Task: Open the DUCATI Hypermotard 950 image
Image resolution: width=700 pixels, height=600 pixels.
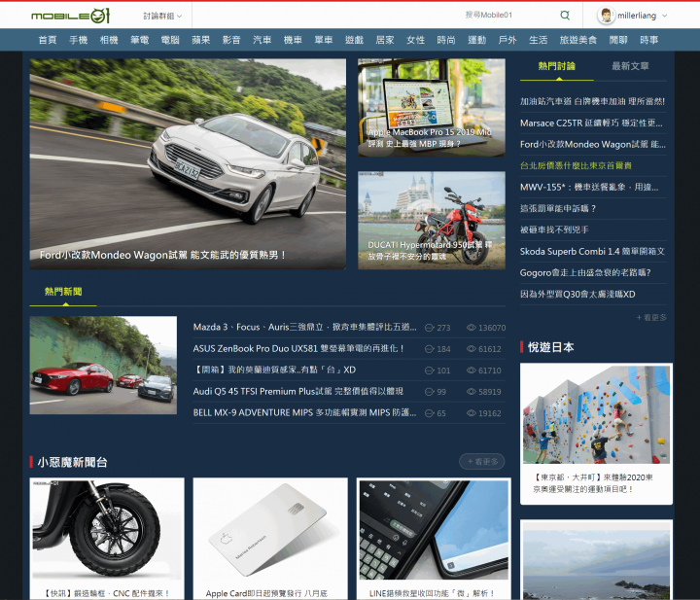Action: click(x=432, y=221)
